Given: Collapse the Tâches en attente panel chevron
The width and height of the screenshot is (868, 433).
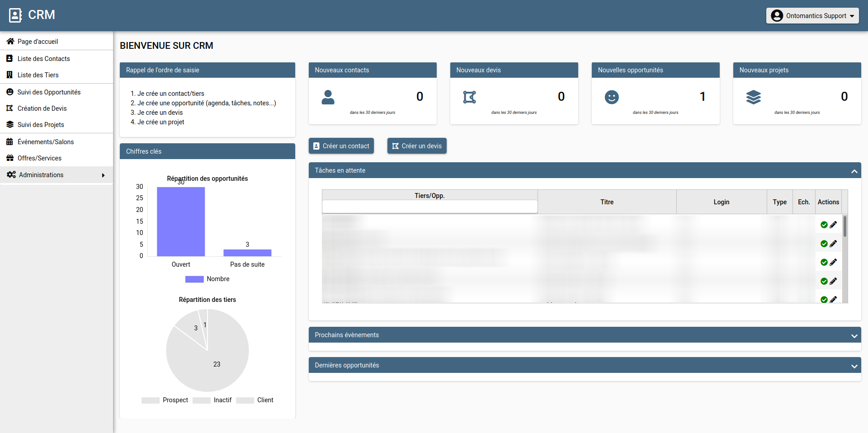Looking at the screenshot, I should point(854,171).
